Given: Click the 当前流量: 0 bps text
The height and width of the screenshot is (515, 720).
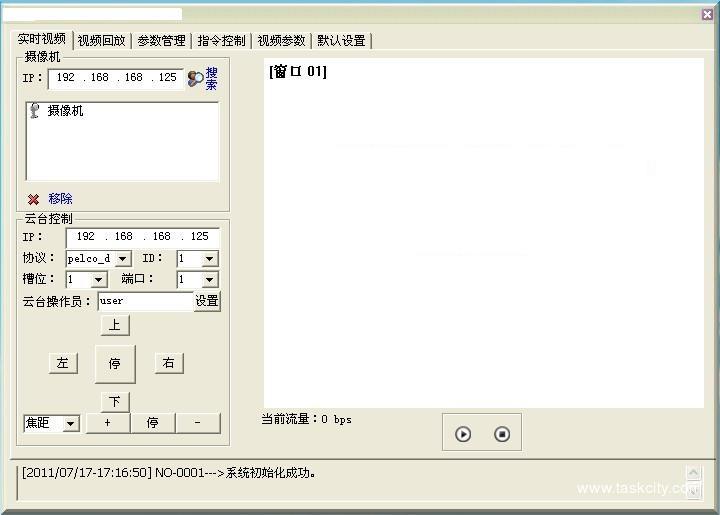Looking at the screenshot, I should [306, 419].
